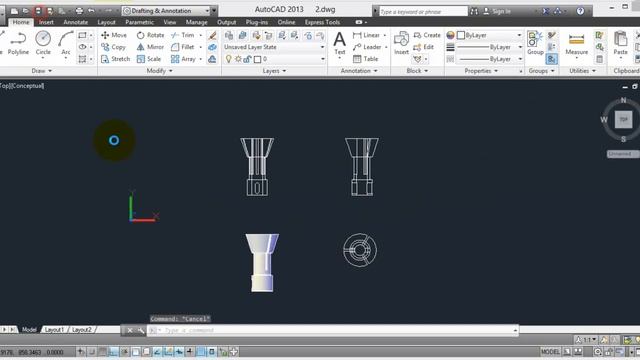Toggle Dynamic UCS in status bar
The height and width of the screenshot is (360, 640).
[x=168, y=351]
